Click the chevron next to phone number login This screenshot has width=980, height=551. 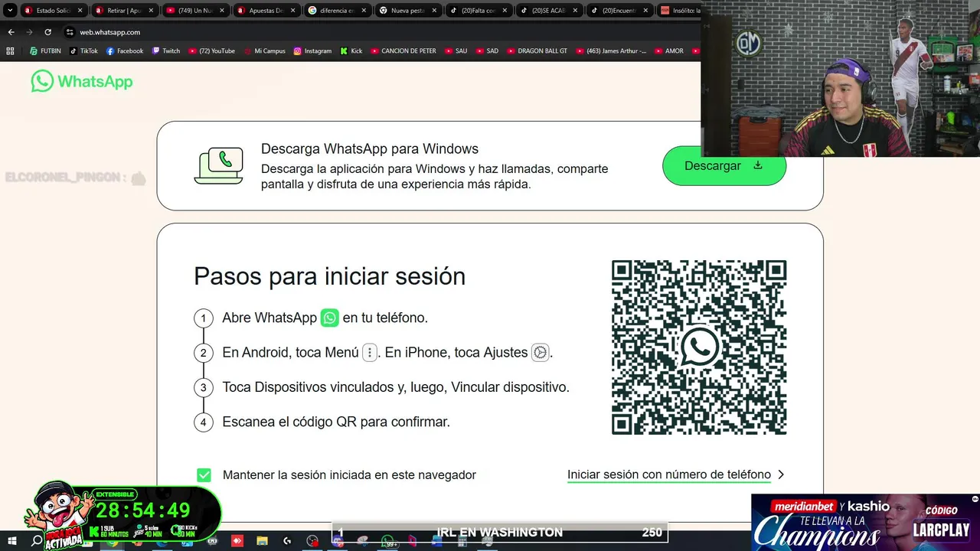tap(781, 474)
